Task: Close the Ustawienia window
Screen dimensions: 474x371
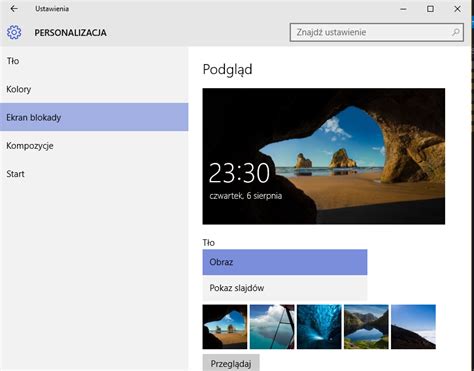Action: (x=457, y=9)
